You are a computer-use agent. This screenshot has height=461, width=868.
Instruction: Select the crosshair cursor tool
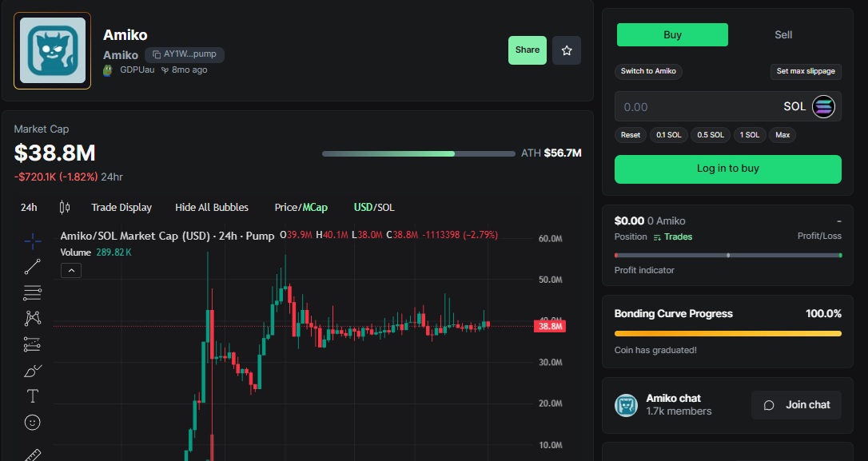[x=32, y=240]
